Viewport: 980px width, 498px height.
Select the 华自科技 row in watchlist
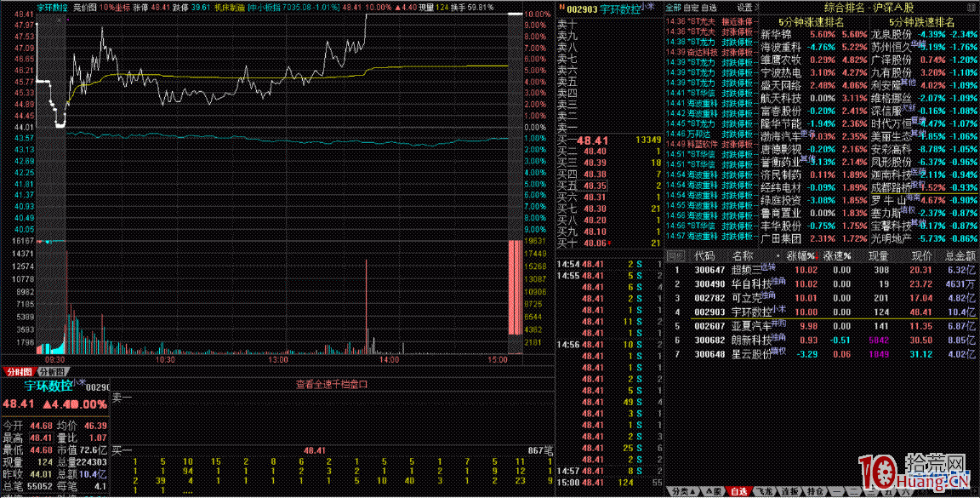[821, 284]
